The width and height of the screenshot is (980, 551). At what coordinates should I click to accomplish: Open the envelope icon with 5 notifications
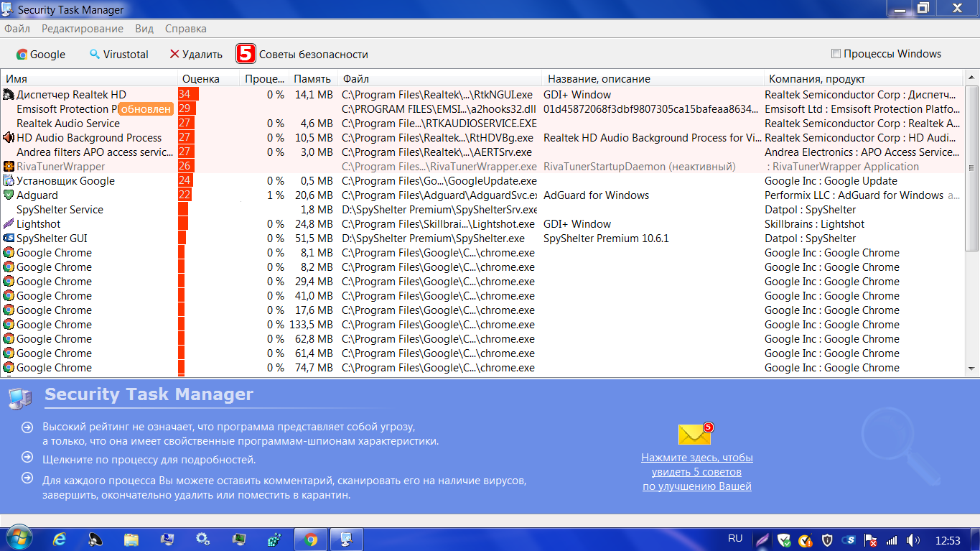coord(694,434)
